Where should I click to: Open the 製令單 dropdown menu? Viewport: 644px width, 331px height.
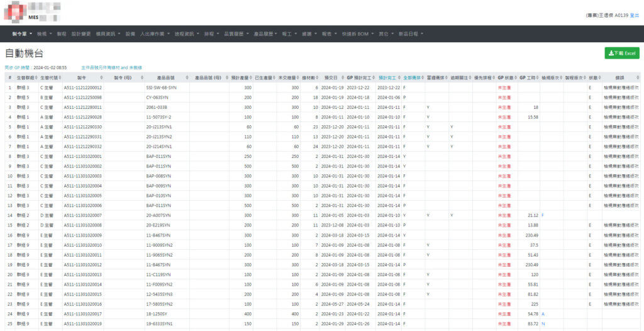point(22,33)
